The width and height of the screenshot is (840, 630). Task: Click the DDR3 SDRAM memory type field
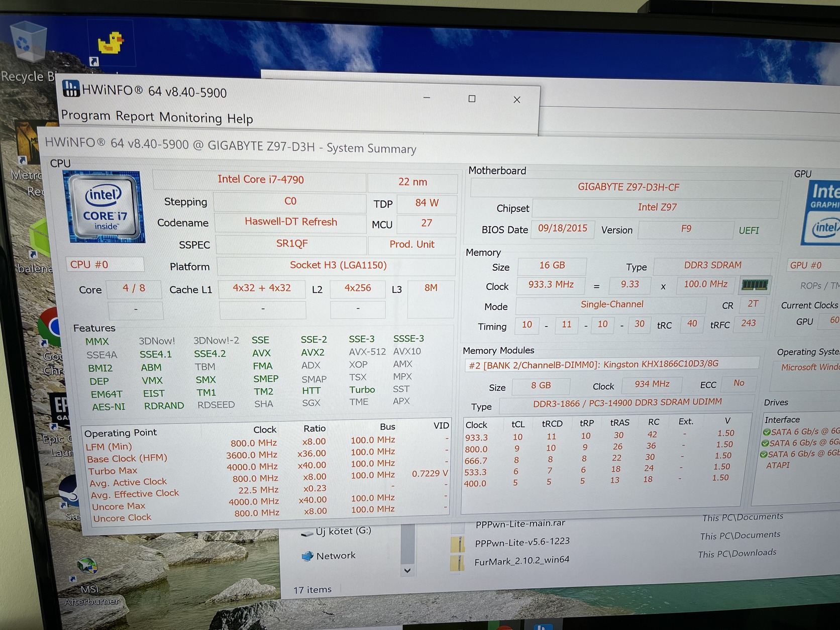click(712, 265)
